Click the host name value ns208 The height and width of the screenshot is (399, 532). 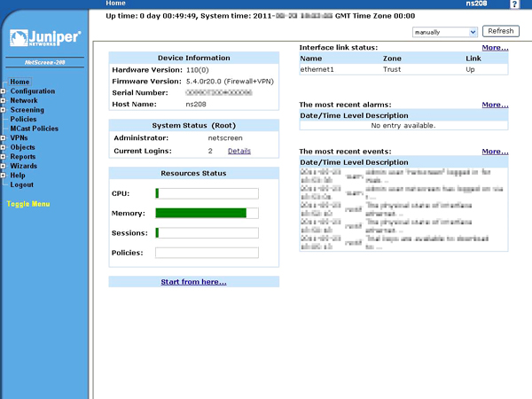click(196, 105)
